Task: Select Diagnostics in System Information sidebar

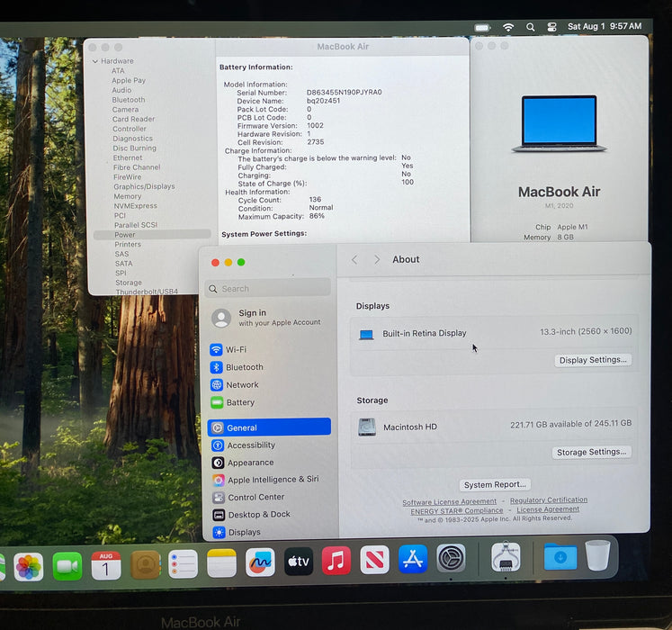Action: tap(132, 139)
